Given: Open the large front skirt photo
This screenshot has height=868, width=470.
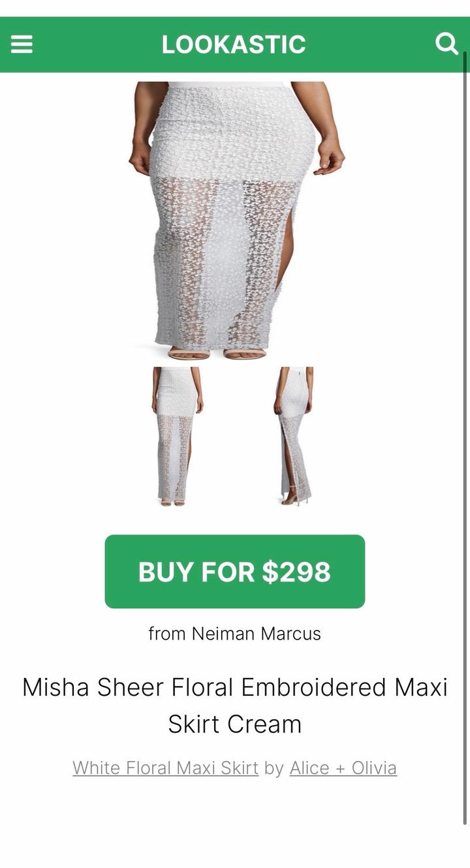Looking at the screenshot, I should [x=236, y=221].
